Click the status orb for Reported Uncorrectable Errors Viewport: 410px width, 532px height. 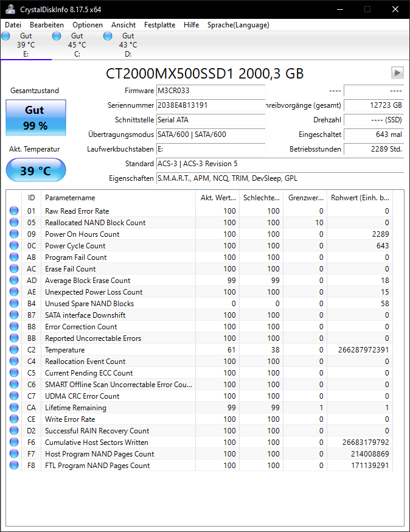click(x=14, y=338)
